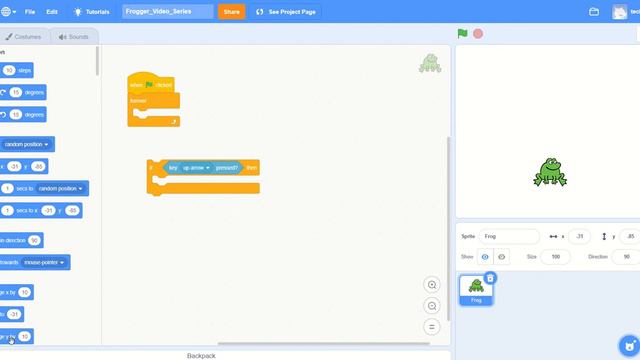Click the Choose a Sprite cat button

point(629,345)
